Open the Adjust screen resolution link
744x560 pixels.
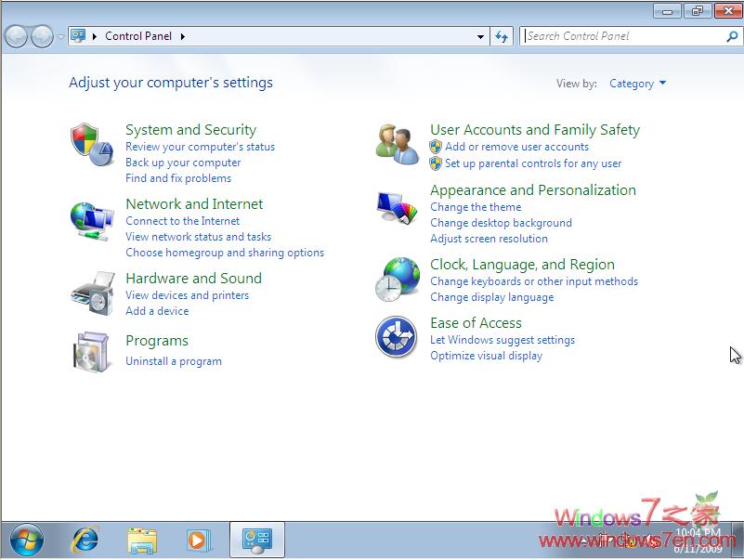(489, 239)
